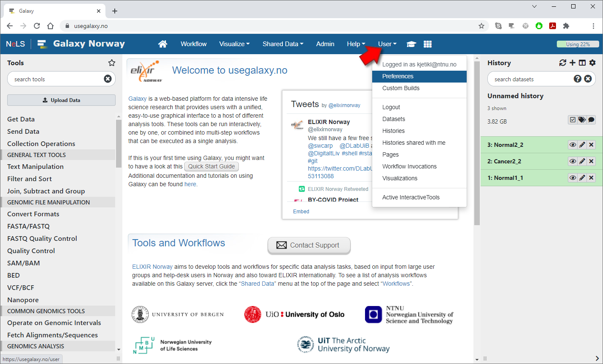The height and width of the screenshot is (364, 603).
Task: Toggle eye icon for Normal2_2 dataset
Action: [x=573, y=145]
